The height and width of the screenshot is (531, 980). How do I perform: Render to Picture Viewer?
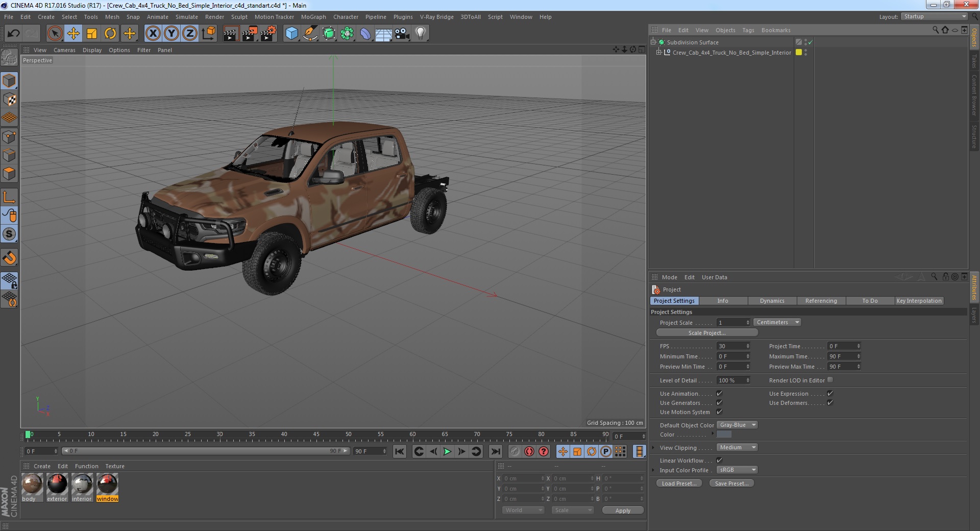coord(250,34)
